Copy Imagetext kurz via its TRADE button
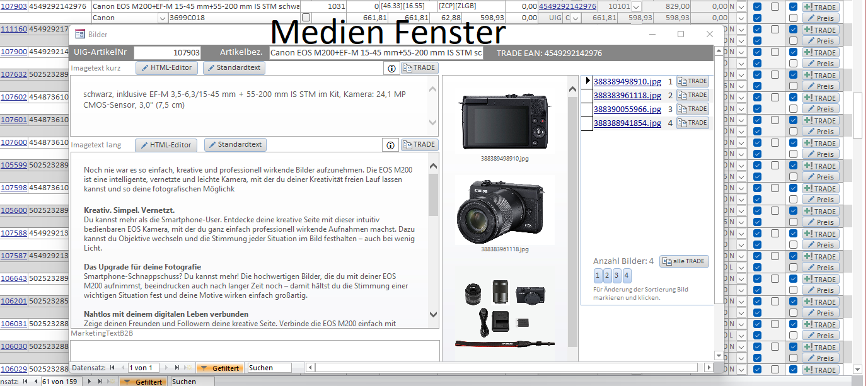Image resolution: width=868 pixels, height=386 pixels. tap(419, 68)
